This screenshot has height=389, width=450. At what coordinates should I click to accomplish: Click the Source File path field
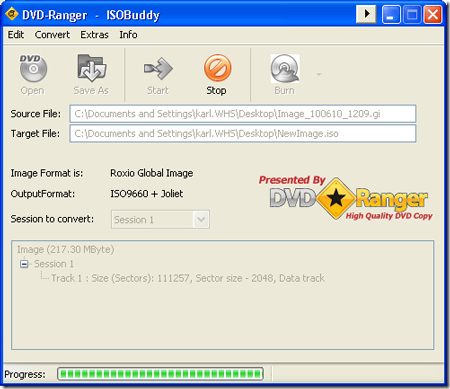243,114
